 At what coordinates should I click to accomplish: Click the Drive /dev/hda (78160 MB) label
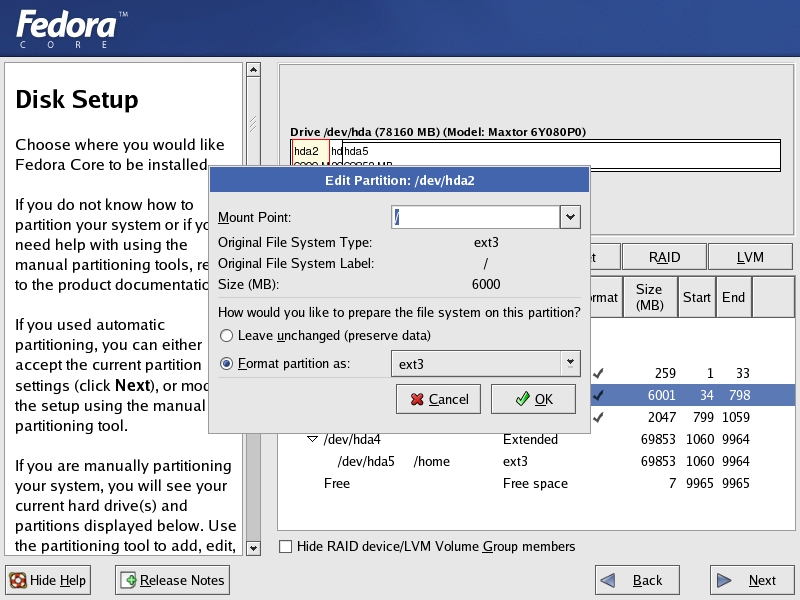438,132
